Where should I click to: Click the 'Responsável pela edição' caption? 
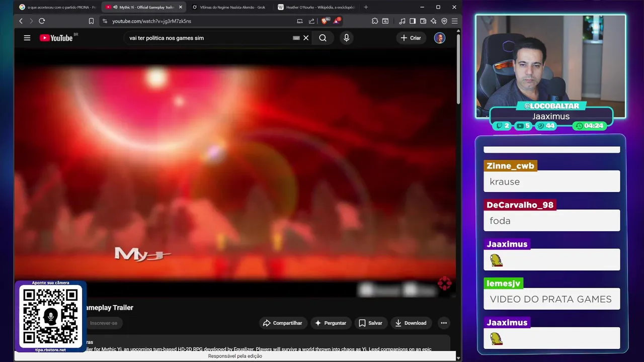click(x=235, y=356)
